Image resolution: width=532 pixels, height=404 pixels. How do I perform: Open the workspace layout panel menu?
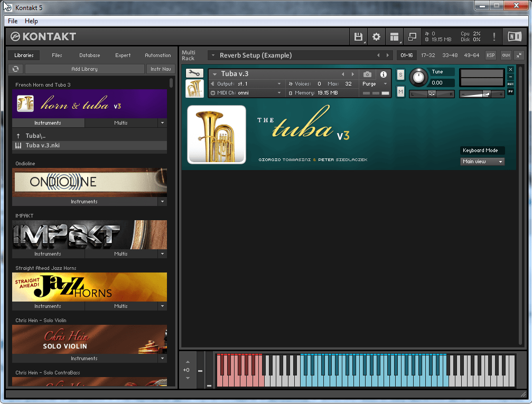point(394,36)
